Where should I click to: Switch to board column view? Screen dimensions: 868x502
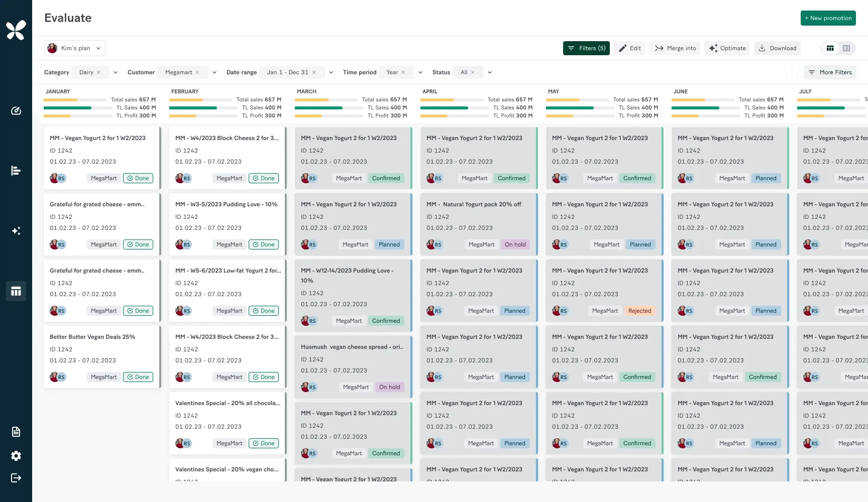pos(830,48)
